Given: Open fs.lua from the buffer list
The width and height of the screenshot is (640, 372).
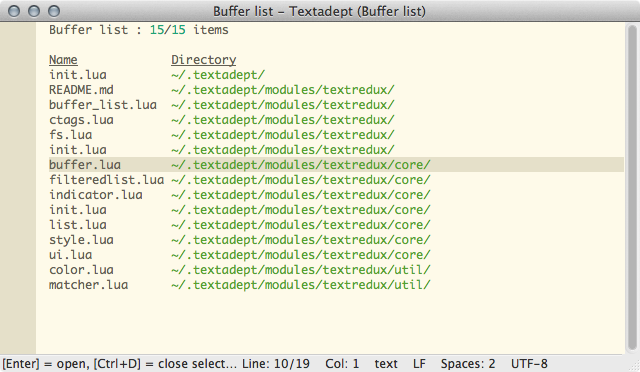Looking at the screenshot, I should pyautogui.click(x=71, y=135).
